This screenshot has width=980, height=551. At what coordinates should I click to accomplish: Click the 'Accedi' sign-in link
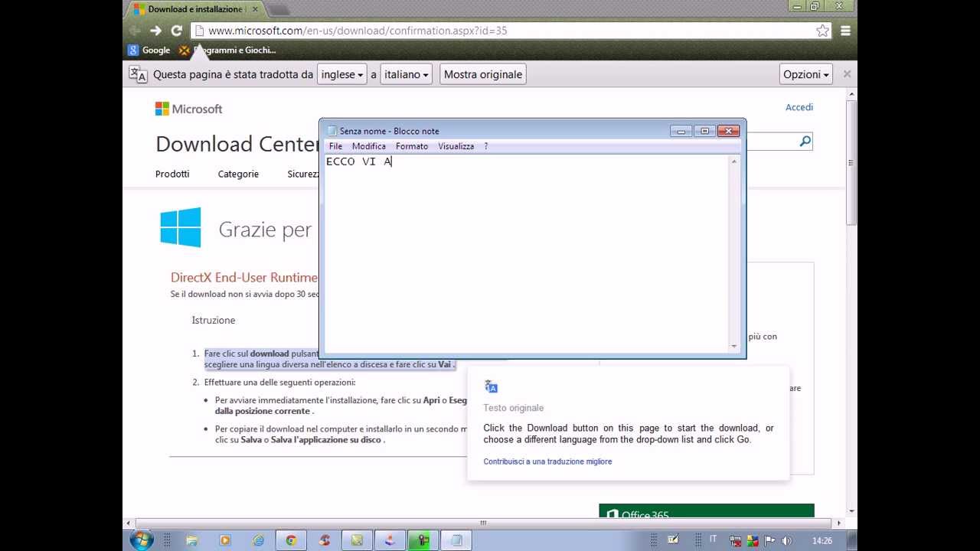click(799, 107)
